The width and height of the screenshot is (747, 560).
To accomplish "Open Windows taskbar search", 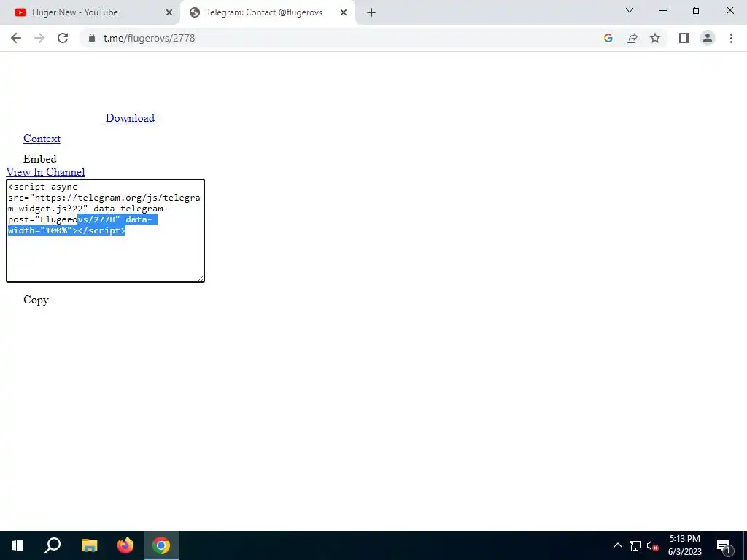I will click(x=53, y=545).
